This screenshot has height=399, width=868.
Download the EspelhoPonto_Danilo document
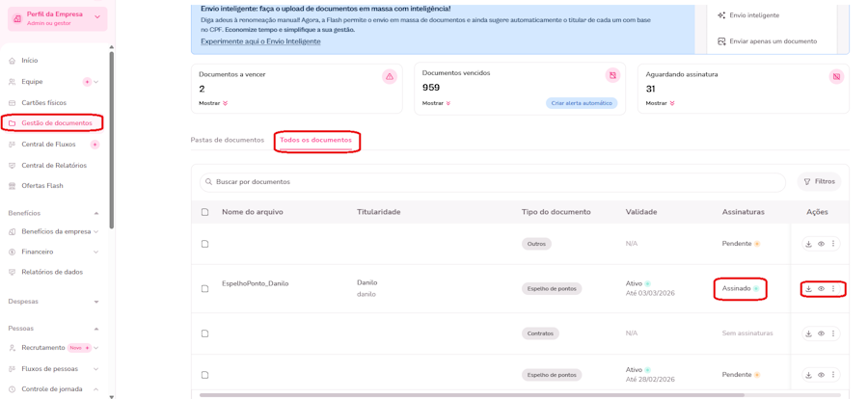pos(808,289)
